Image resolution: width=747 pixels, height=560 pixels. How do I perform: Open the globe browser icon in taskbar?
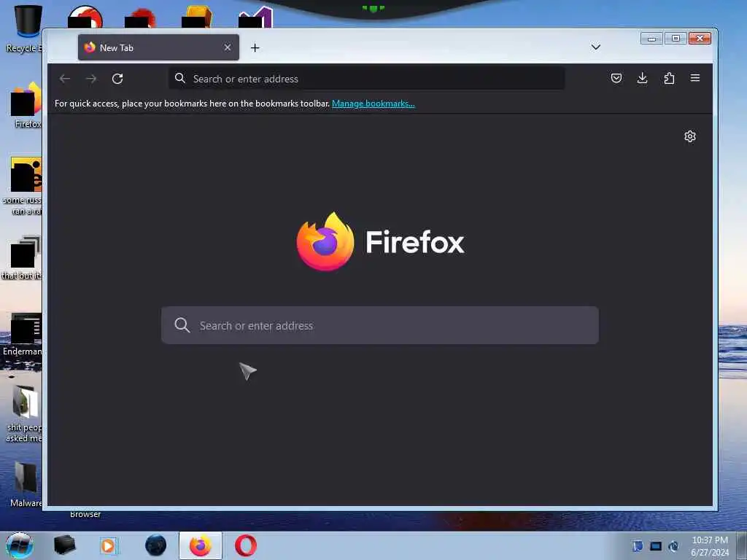tap(155, 545)
